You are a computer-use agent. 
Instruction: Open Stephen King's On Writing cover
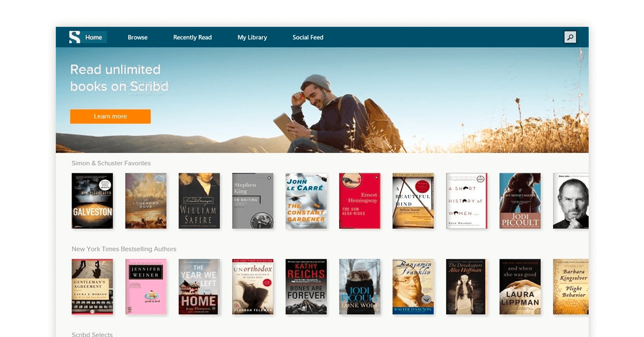(253, 201)
